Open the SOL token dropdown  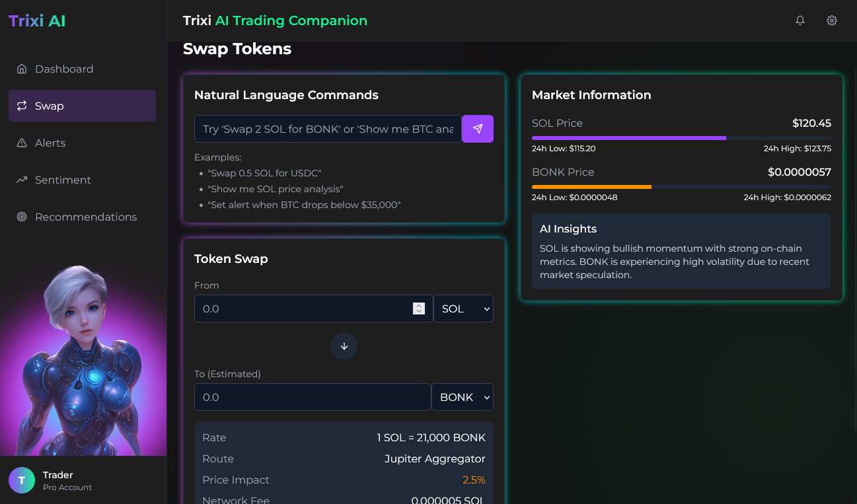(x=463, y=308)
